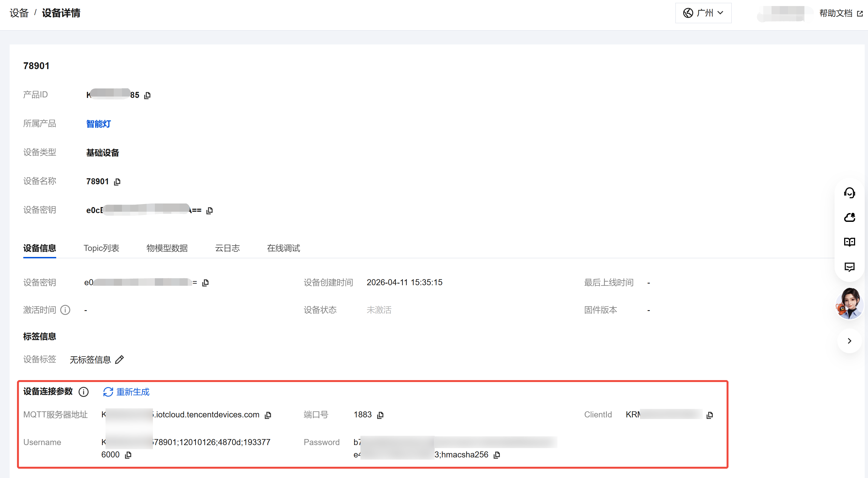This screenshot has height=478, width=868.
Task: Click info icon next to 激活时间
Action: tap(65, 310)
